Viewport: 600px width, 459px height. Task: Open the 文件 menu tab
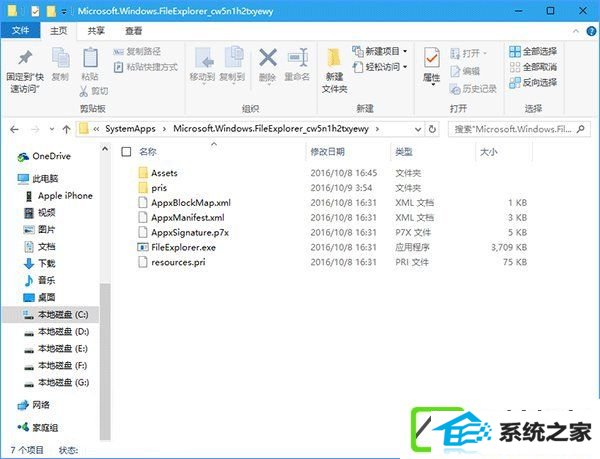coord(20,31)
